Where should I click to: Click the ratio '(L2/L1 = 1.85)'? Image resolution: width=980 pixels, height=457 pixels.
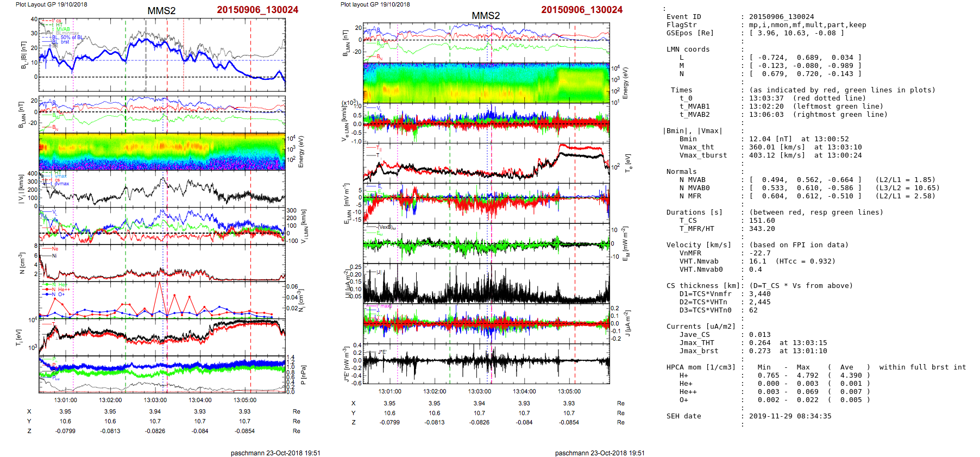(x=905, y=180)
